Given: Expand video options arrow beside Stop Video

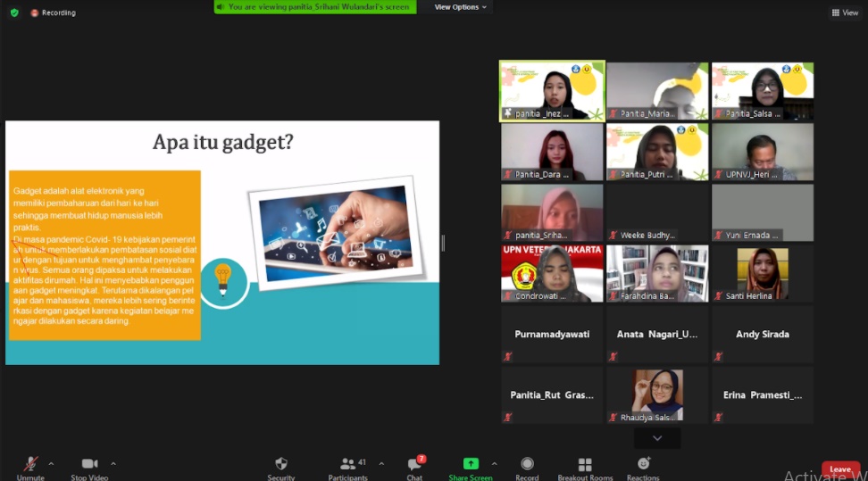Looking at the screenshot, I should [113, 463].
